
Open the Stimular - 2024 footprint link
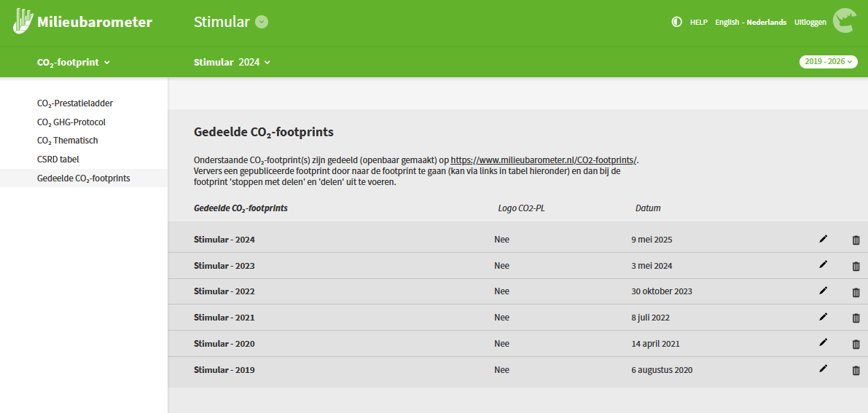coord(224,240)
